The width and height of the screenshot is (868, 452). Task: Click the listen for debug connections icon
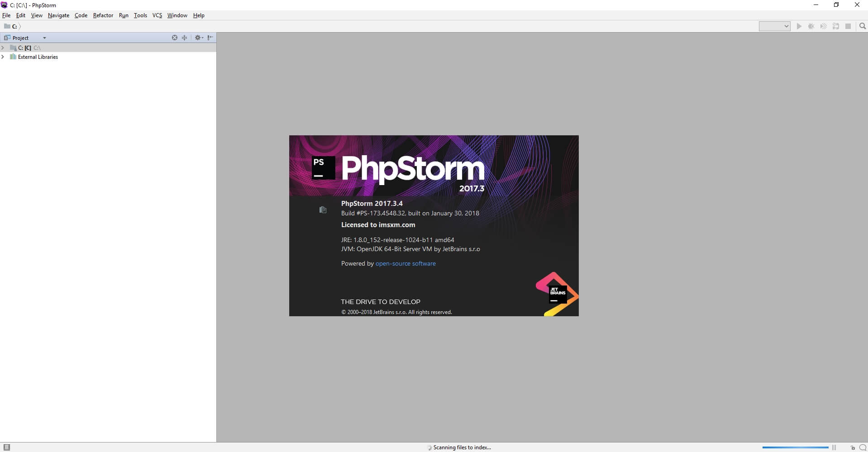836,26
